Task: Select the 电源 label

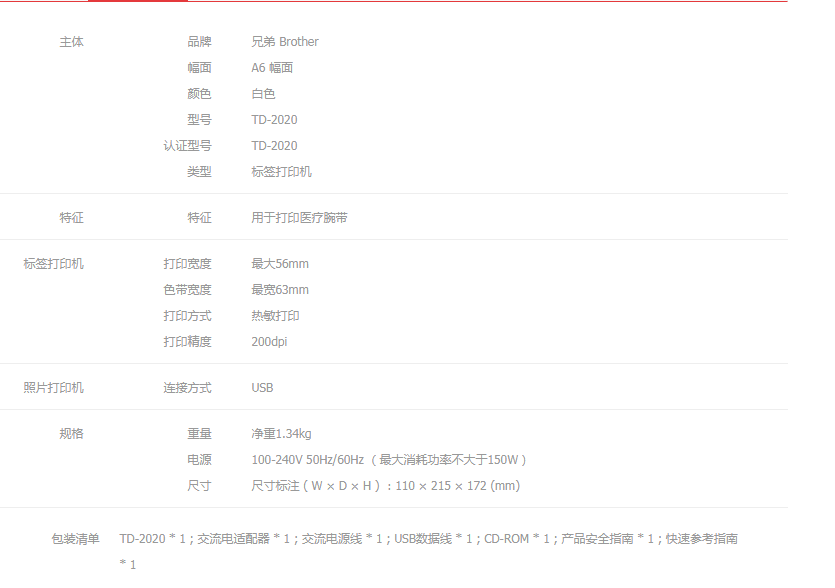Action: [199, 460]
